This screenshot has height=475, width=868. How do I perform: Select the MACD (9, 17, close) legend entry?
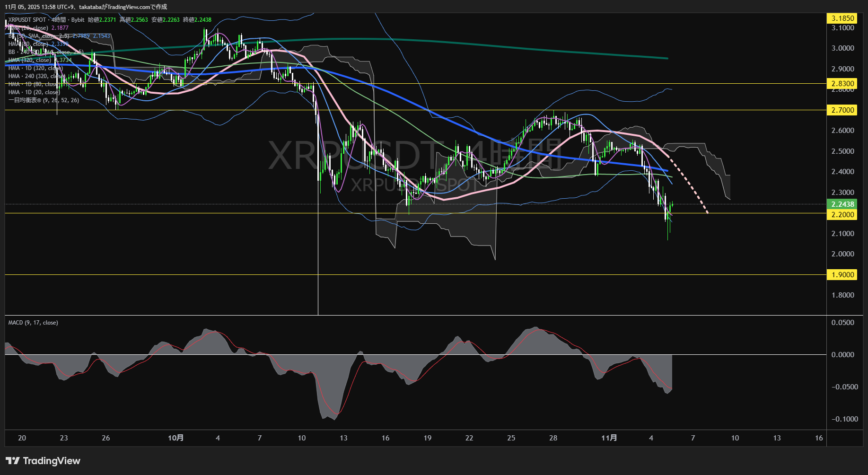click(32, 322)
